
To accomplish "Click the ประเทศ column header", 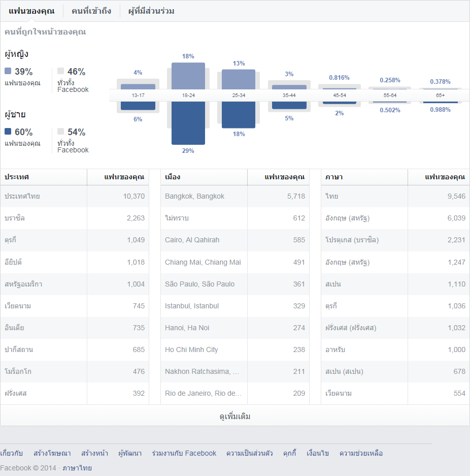I will [44, 177].
